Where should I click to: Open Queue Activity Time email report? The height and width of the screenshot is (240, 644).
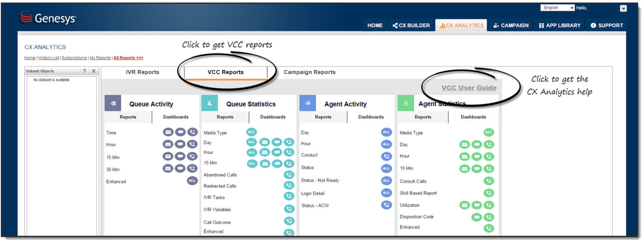pos(168,132)
